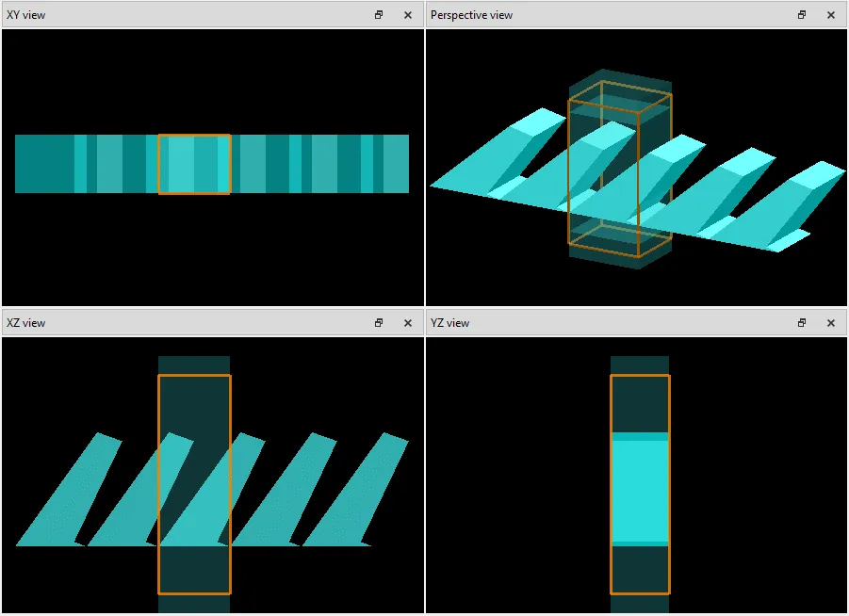Click the XY view title label
Viewport: 849px width, 616px height.
tap(25, 15)
